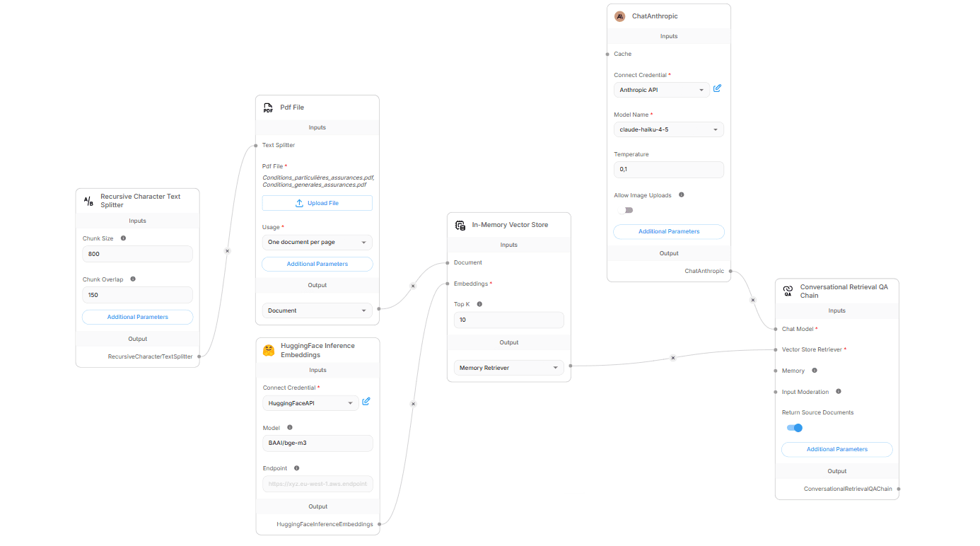Show info for HuggingFace Model field
This screenshot has width=980, height=546.
point(290,427)
